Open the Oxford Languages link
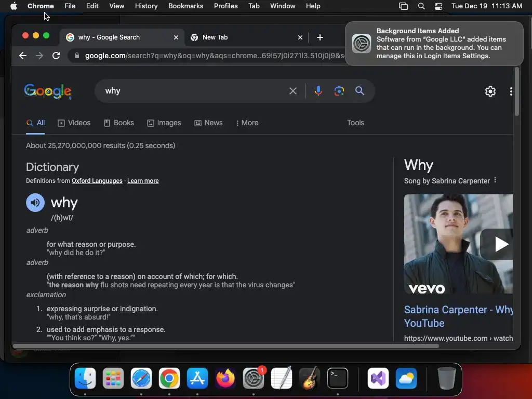 pyautogui.click(x=97, y=181)
